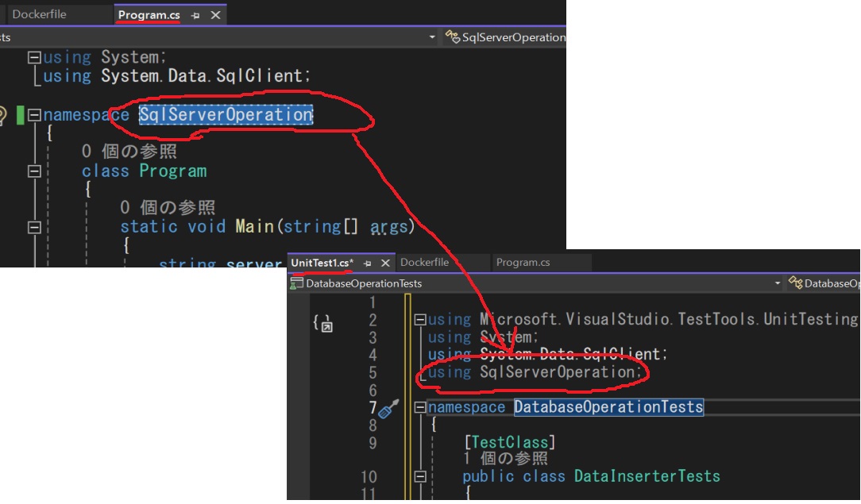Click 'using System;' at the top of Program.cs

104,57
